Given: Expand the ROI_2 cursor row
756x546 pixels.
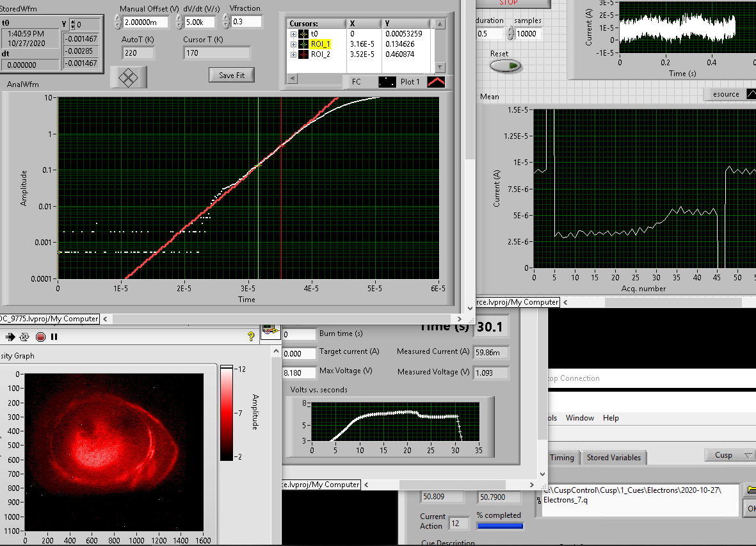Looking at the screenshot, I should [294, 54].
